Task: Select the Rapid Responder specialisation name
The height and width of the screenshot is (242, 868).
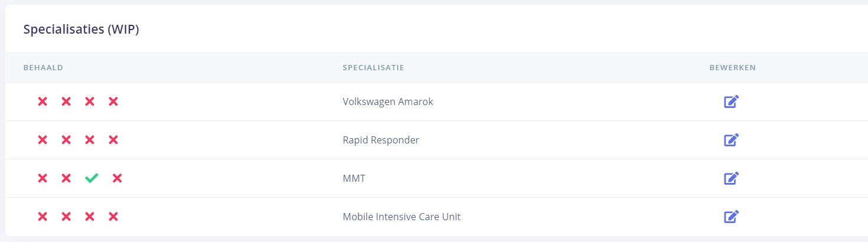Action: (381, 140)
